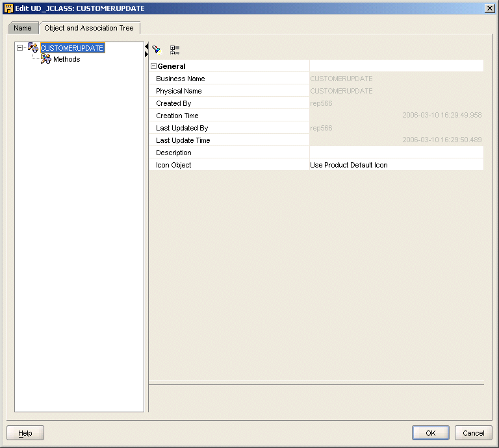Select CUSTOMERUPDATE in the object tree
Image resolution: width=499 pixels, height=448 pixels.
(x=72, y=48)
